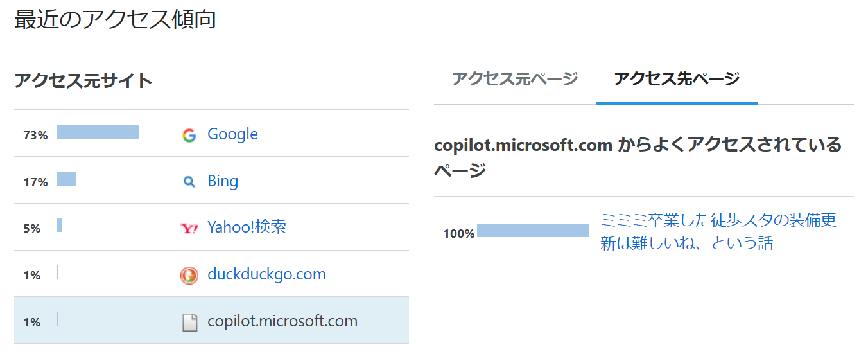Screen dimensions: 868x354
Task: Click the DuckDuckGo duck icon
Action: click(x=189, y=276)
